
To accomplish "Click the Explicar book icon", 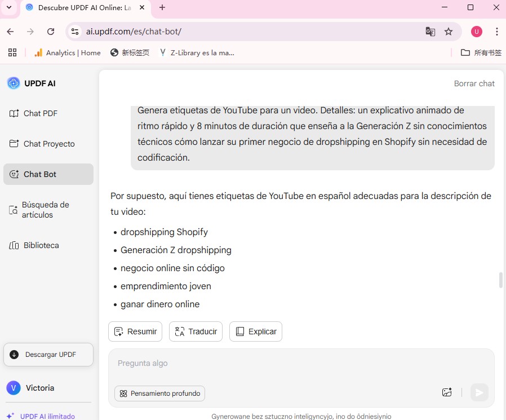I will coord(240,331).
